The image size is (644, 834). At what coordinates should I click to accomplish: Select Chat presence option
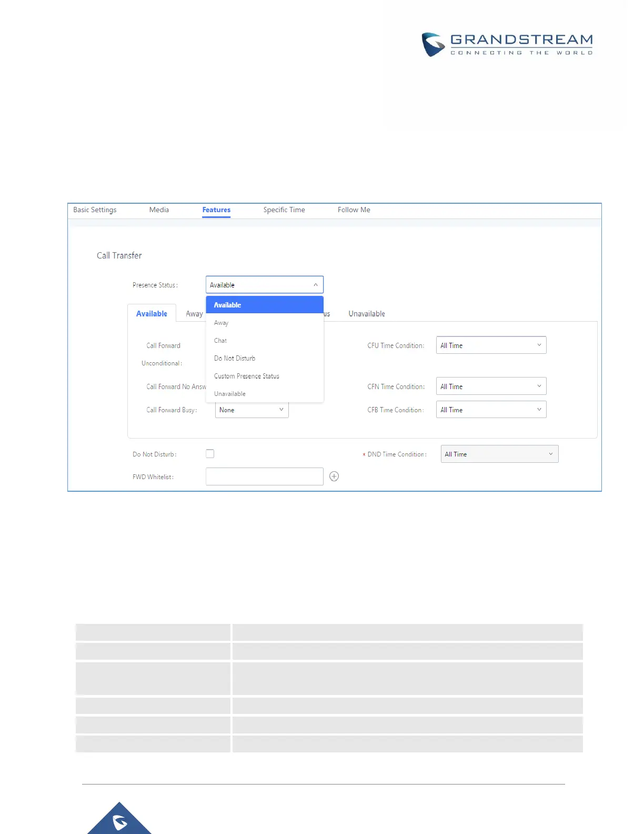coord(265,341)
